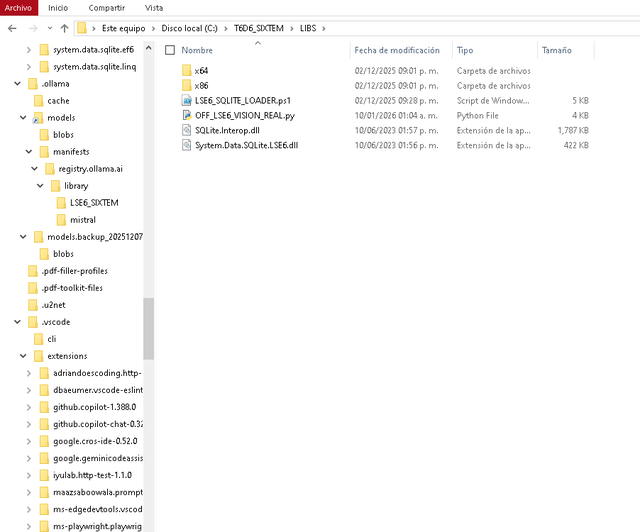Collapse the .ollama tree node
The image size is (640, 532).
[x=18, y=84]
